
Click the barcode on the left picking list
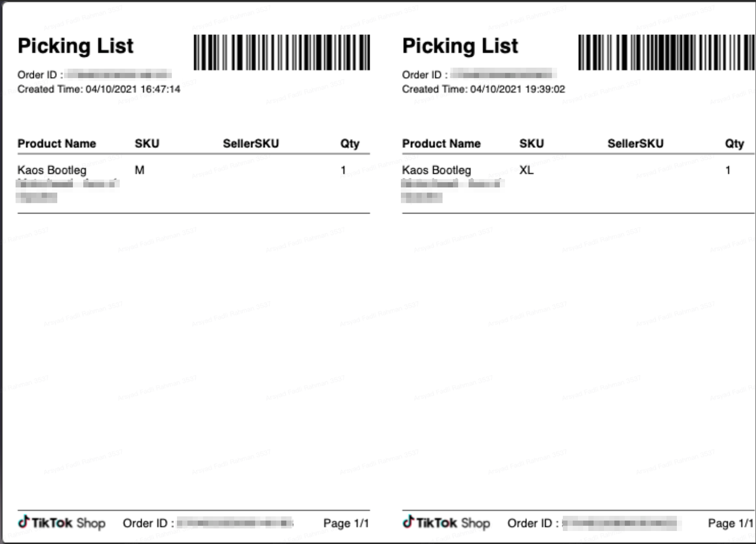point(282,53)
